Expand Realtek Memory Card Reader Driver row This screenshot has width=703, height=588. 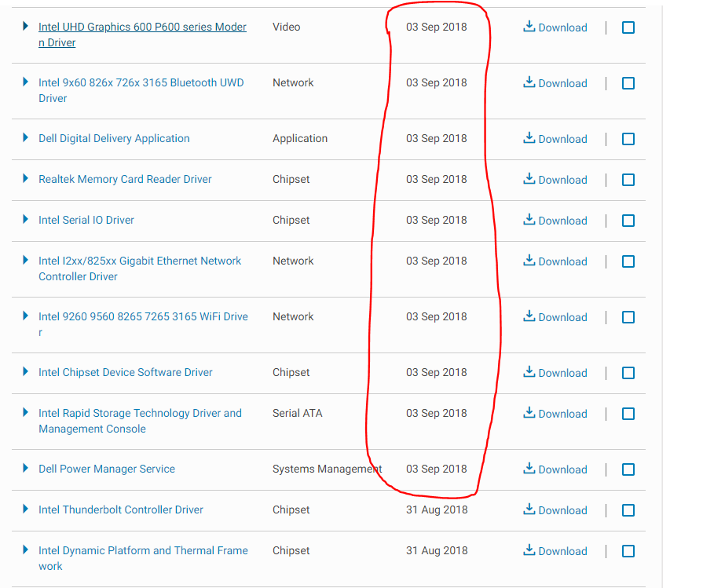tap(26, 179)
